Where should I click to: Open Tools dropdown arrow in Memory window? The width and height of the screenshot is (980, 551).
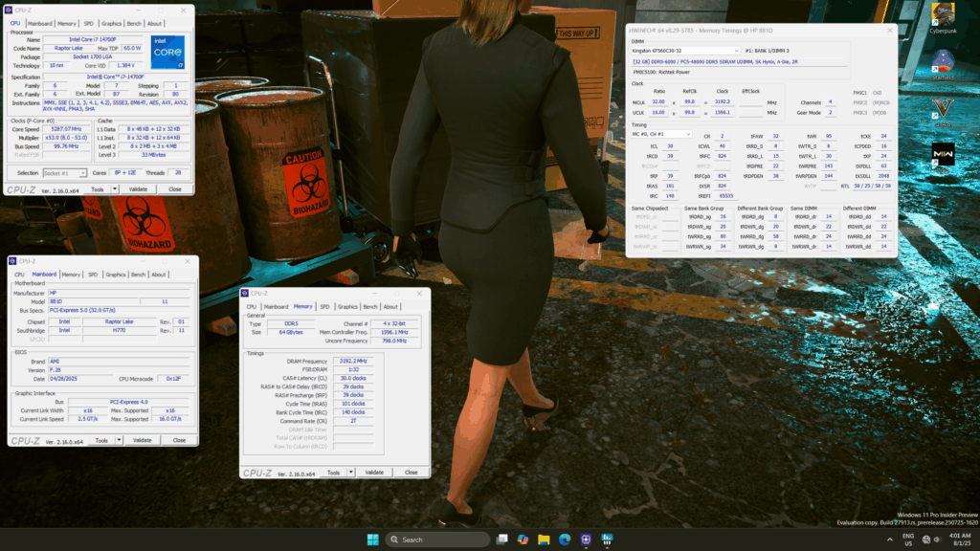point(351,473)
